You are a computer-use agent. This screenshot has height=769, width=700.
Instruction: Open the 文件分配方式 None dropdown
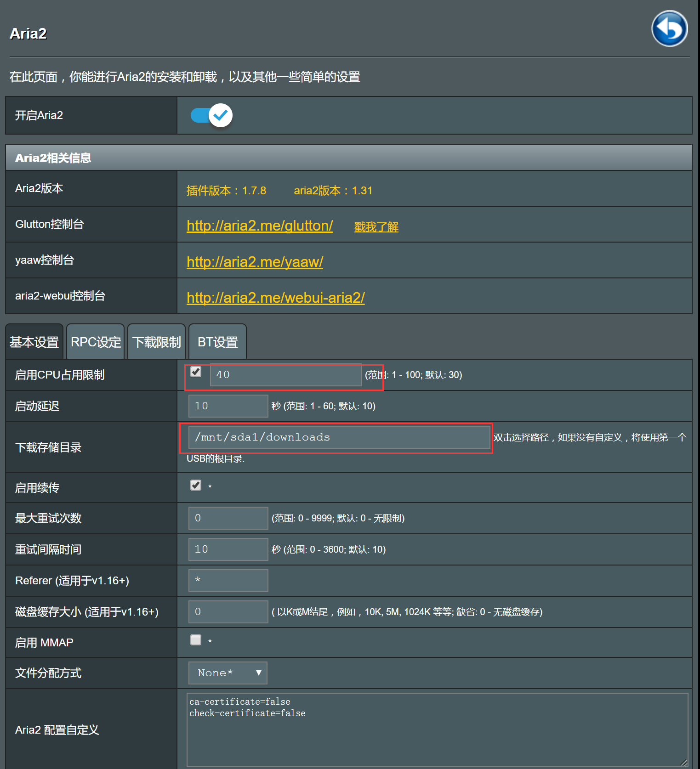[228, 673]
